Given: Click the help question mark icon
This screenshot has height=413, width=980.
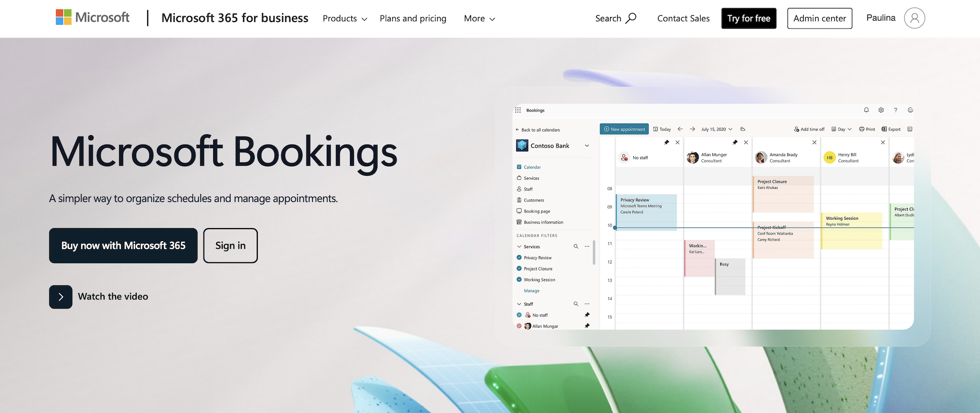Looking at the screenshot, I should tap(896, 110).
